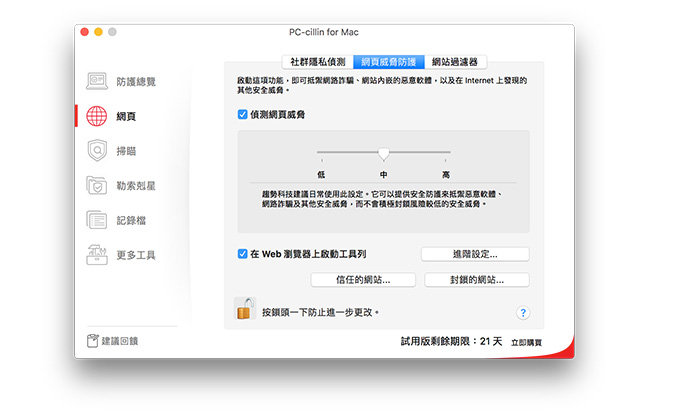The height and width of the screenshot is (412, 680).
Task: Click the blue help question mark icon
Action: [523, 313]
